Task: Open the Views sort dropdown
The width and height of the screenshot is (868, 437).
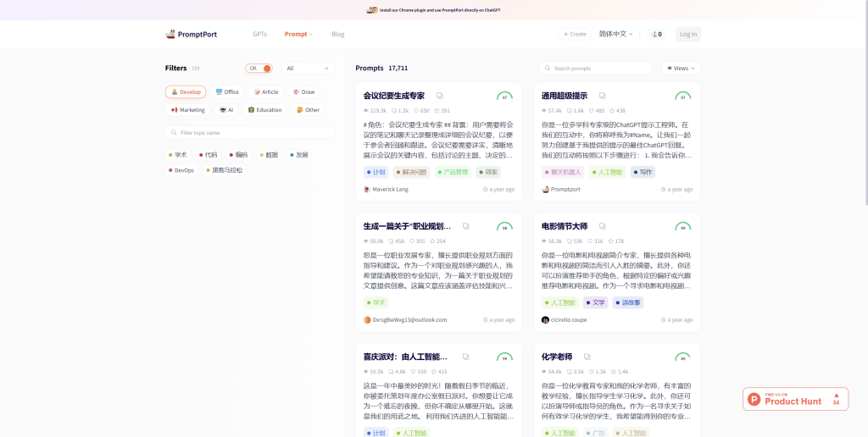Action: (681, 68)
